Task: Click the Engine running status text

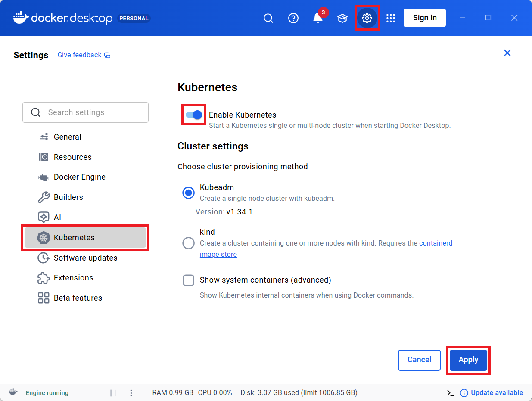Action: [47, 393]
